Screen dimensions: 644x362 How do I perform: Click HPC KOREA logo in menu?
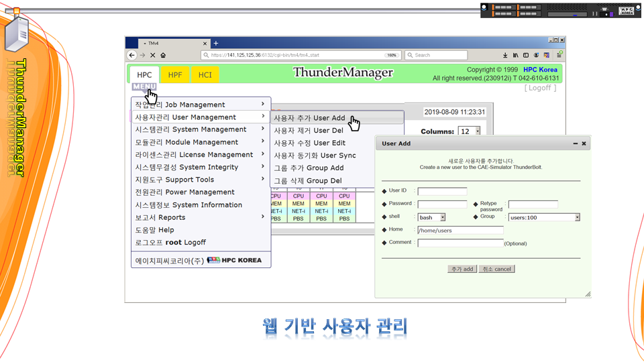[x=235, y=260]
